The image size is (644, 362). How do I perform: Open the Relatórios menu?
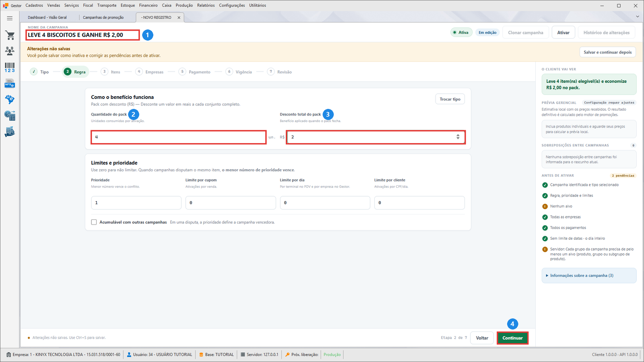(206, 5)
